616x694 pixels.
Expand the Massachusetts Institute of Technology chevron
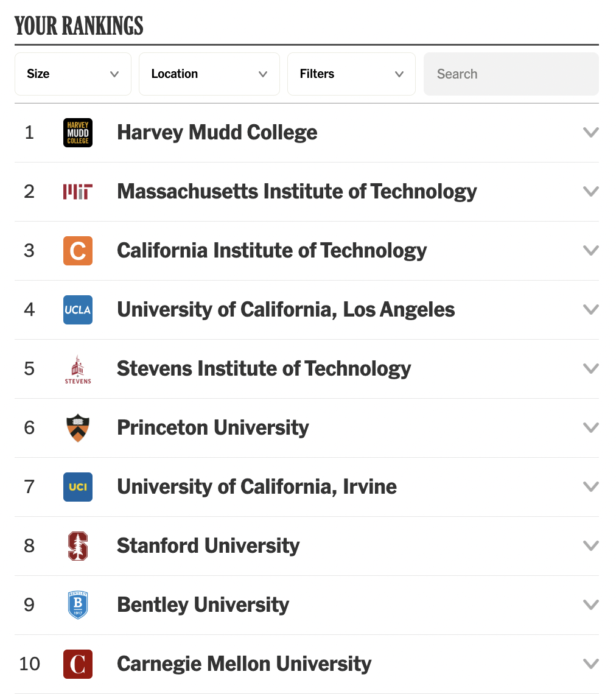(590, 192)
